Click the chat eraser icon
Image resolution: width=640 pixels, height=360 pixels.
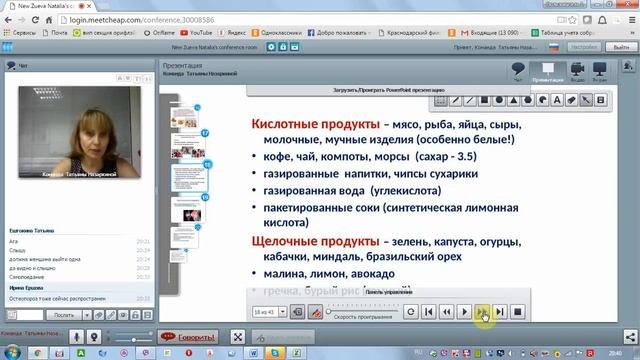point(99,315)
